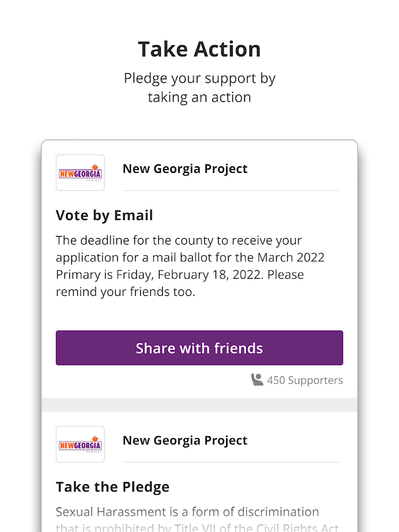
Task: Select organization name above Take the Pledge
Action: 185,440
